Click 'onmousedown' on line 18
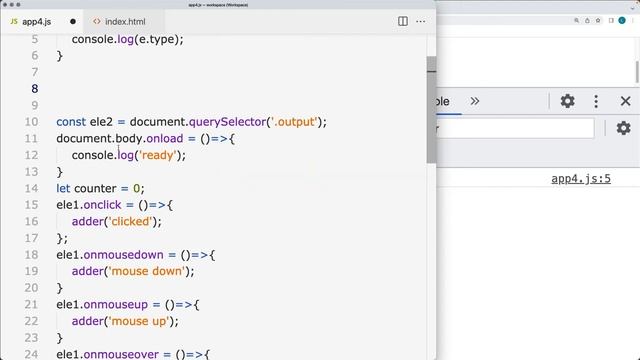640x360 pixels. tap(123, 255)
